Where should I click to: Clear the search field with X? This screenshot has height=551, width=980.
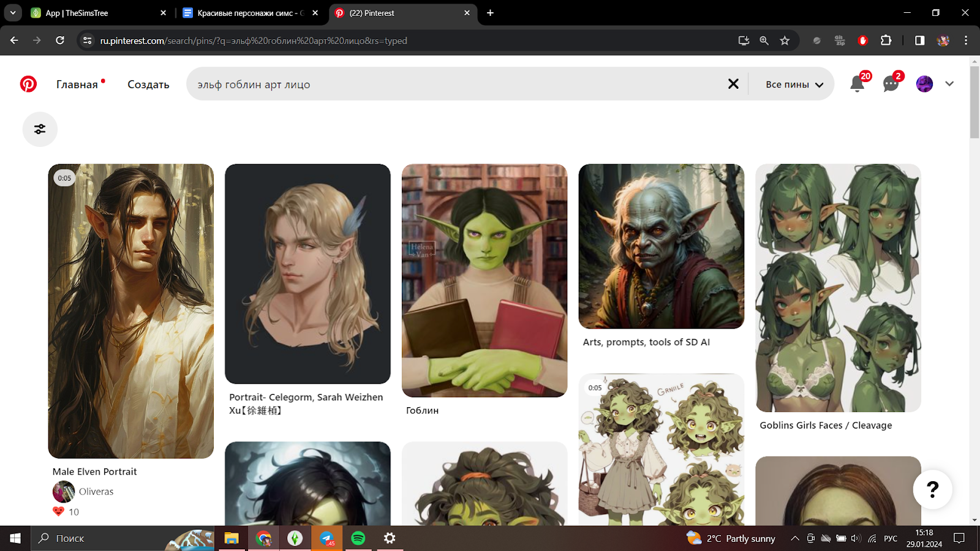coord(733,84)
